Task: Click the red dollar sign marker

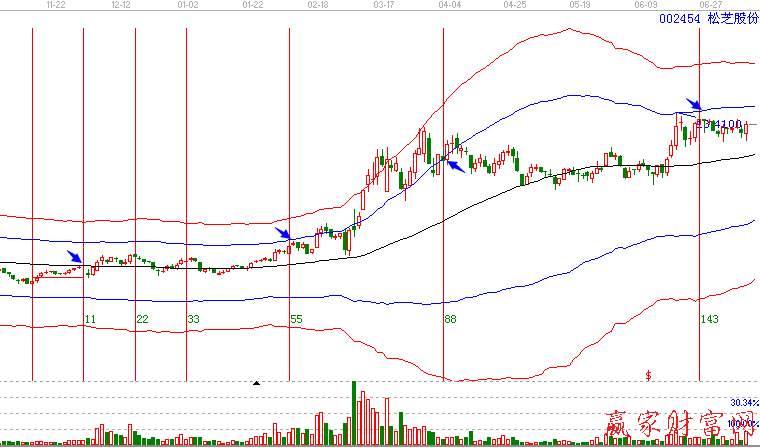Action: click(x=649, y=375)
